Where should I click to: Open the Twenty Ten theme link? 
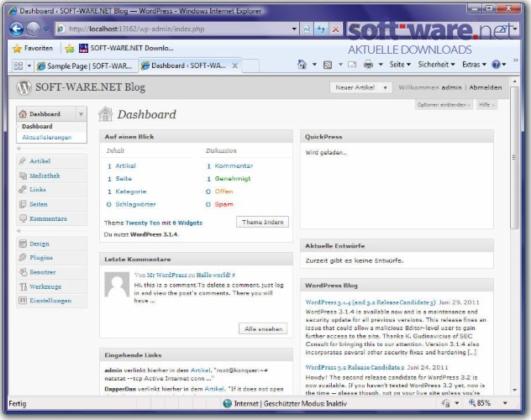(x=143, y=223)
